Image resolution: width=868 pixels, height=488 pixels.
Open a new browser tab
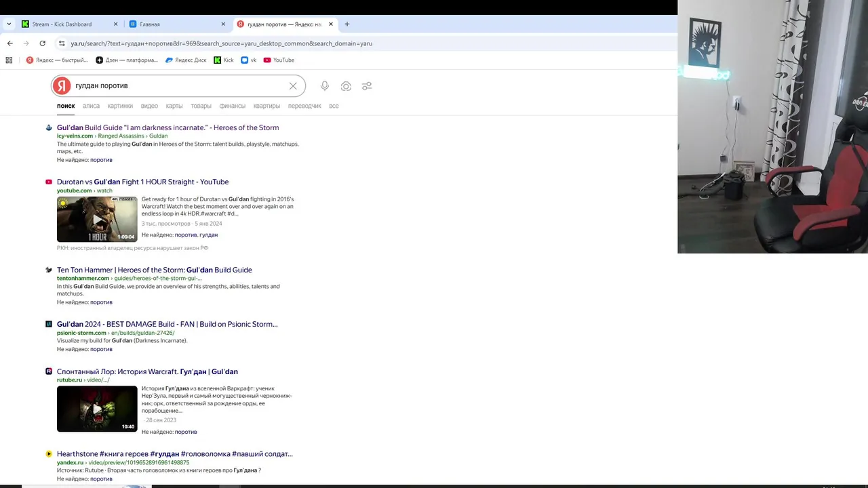tap(347, 24)
